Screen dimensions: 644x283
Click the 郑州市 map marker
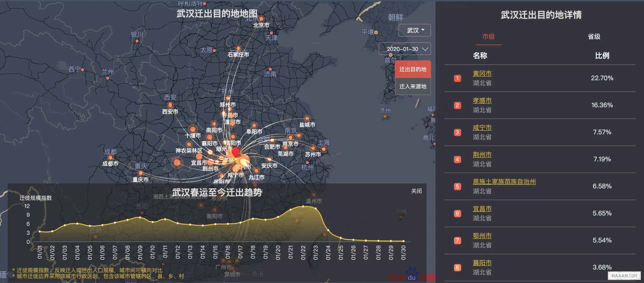click(228, 98)
